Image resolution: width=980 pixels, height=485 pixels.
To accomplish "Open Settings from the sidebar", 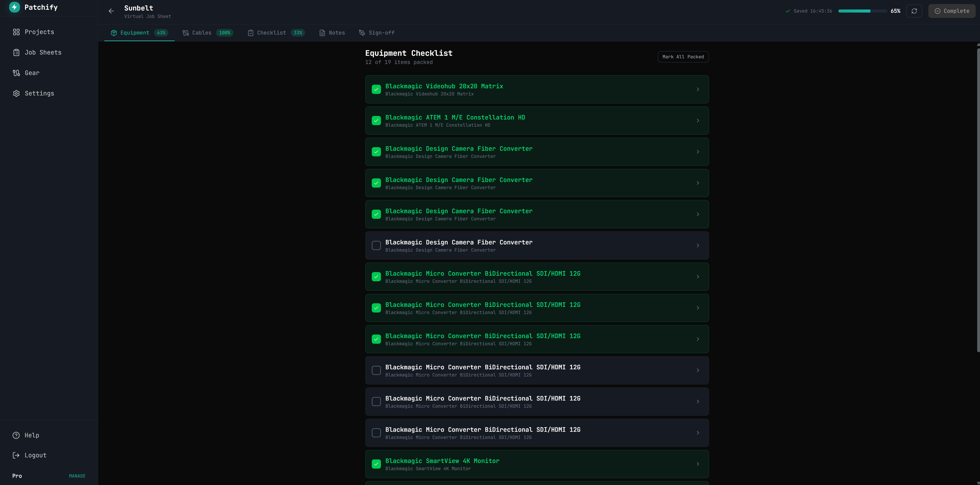I will coord(40,93).
